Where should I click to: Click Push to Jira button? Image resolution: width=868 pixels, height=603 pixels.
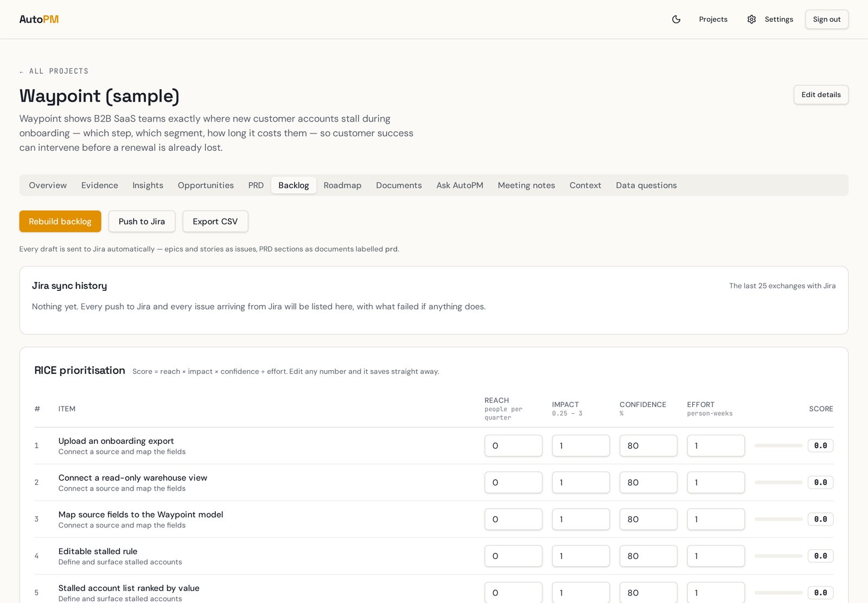tap(142, 221)
